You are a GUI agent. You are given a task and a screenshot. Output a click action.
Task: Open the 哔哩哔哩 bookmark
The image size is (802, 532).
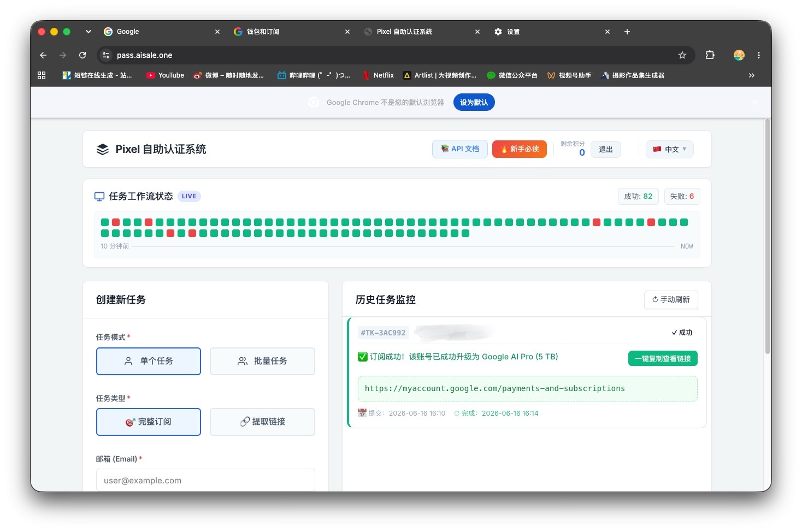coord(314,75)
